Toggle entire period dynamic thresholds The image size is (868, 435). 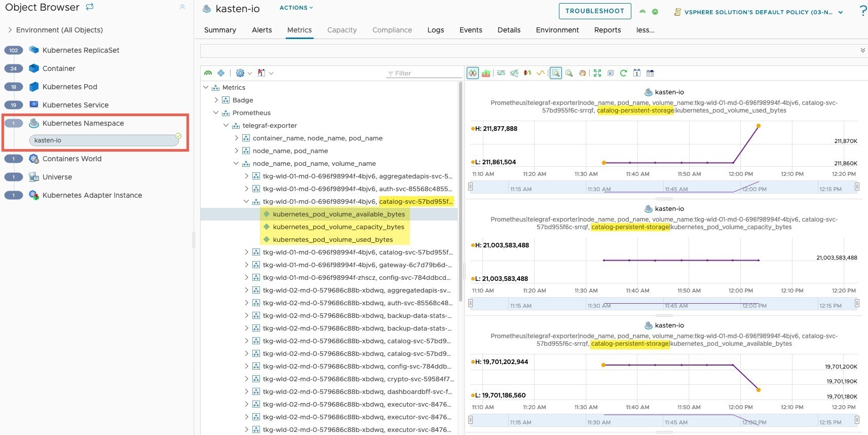coord(514,73)
